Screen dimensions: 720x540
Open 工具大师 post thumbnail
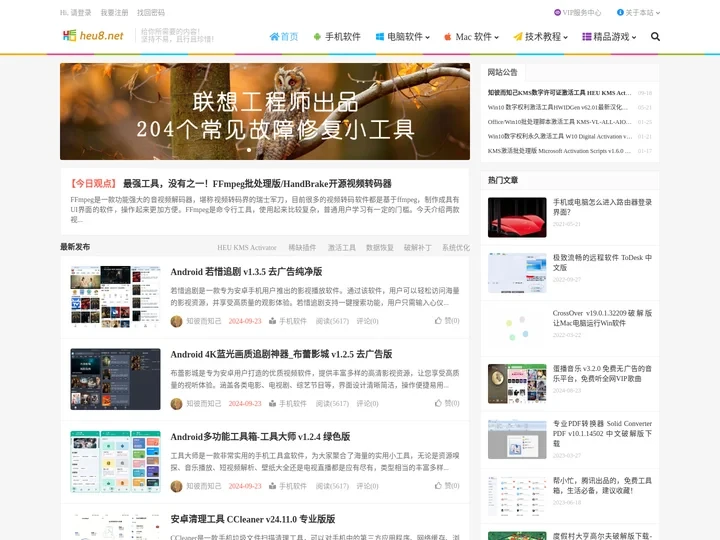tap(115, 461)
